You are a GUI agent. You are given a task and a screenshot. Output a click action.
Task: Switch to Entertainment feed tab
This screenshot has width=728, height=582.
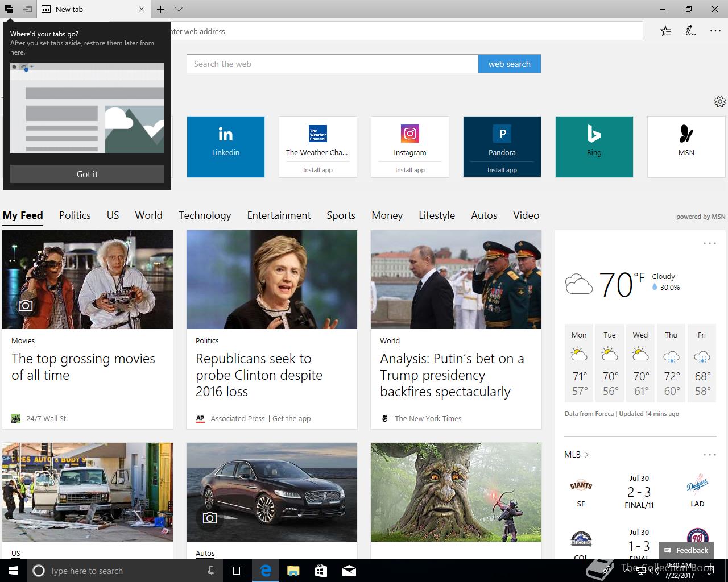click(x=279, y=215)
